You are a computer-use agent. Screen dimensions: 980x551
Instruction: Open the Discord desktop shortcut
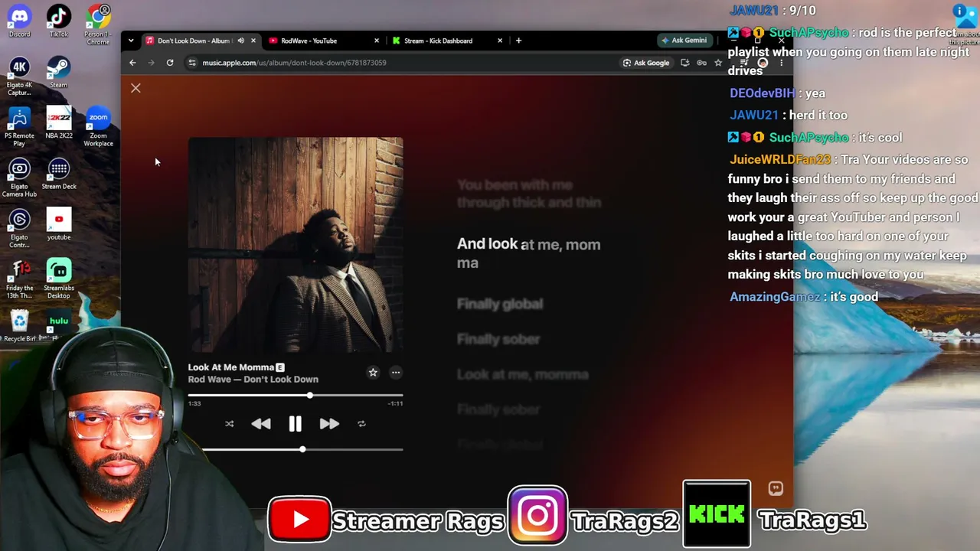click(x=20, y=21)
